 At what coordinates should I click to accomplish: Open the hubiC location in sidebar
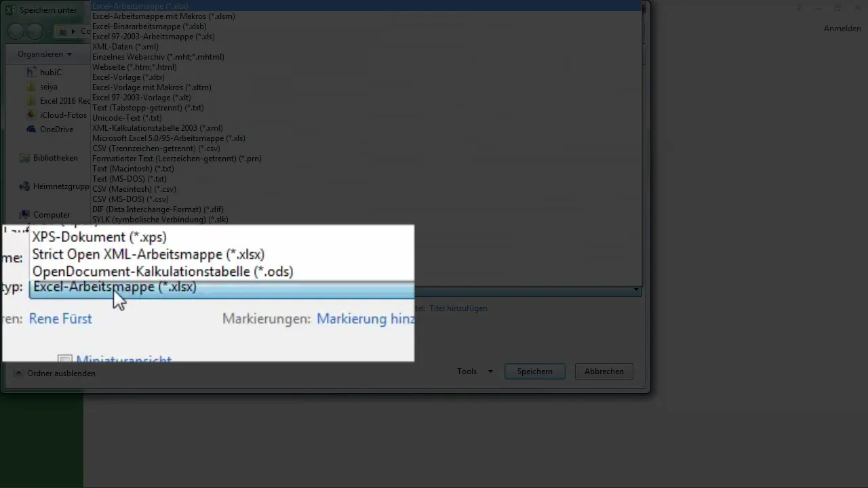pyautogui.click(x=45, y=71)
